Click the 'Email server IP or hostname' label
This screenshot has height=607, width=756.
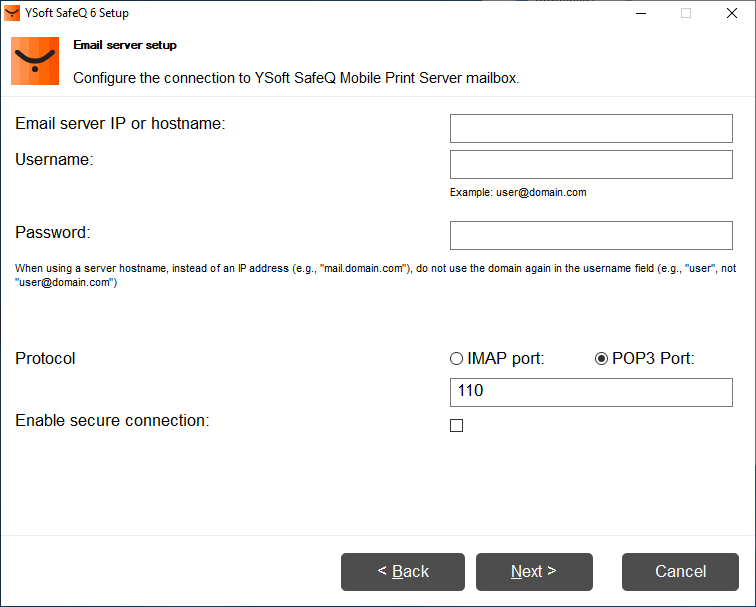pyautogui.click(x=120, y=124)
